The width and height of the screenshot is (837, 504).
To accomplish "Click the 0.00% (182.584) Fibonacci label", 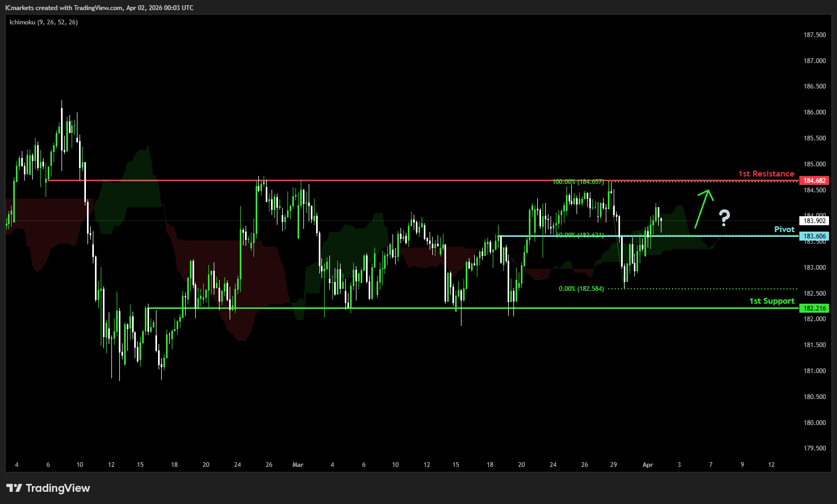I will click(x=581, y=289).
